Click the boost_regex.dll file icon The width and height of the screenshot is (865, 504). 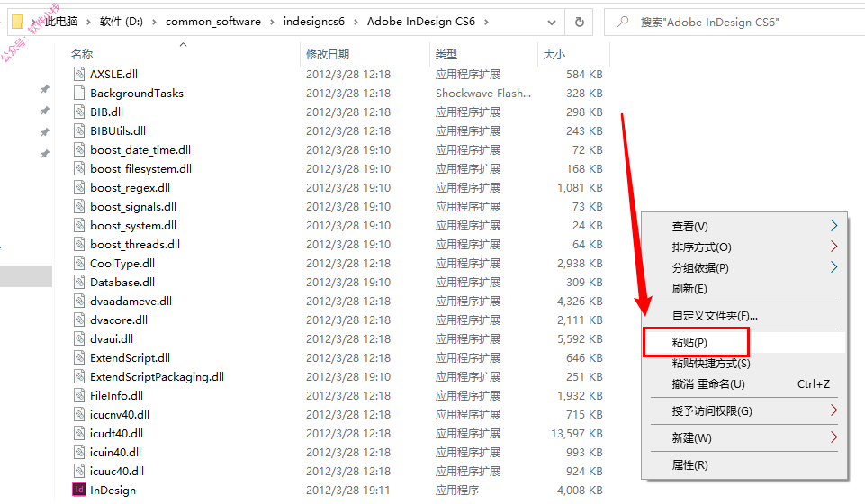[79, 187]
